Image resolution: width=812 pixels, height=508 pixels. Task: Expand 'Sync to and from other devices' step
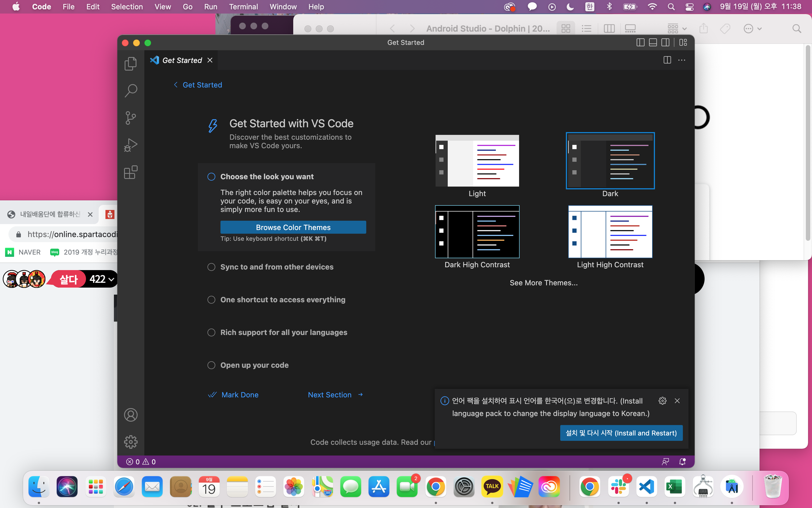point(277,267)
